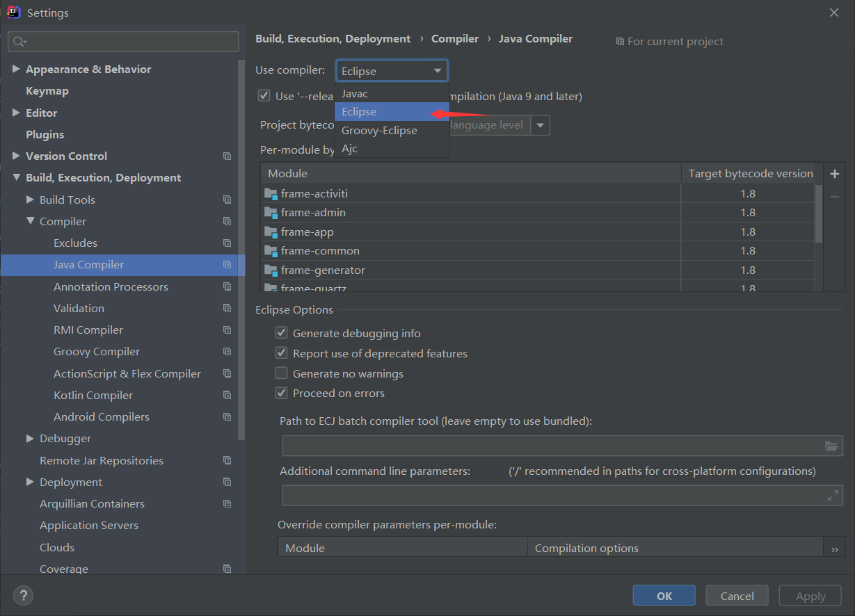Image resolution: width=855 pixels, height=616 pixels.
Task: Collapse the Compiler node
Action: coord(30,221)
